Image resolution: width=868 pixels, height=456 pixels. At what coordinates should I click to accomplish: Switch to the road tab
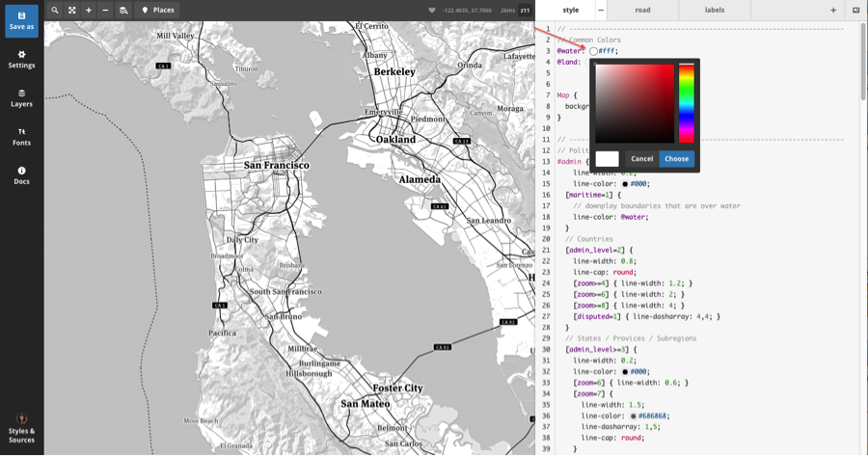[642, 11]
